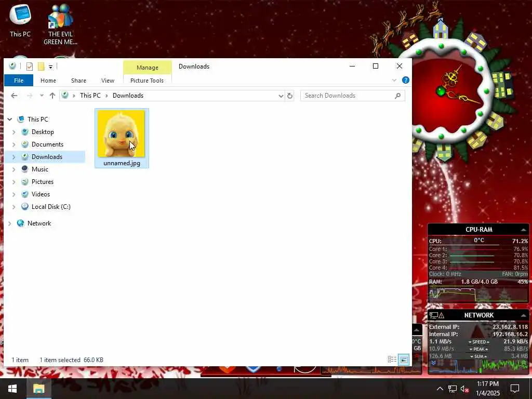This screenshot has width=532, height=399.
Task: Collapse the CPU-RAM gadget panel
Action: pos(524,230)
